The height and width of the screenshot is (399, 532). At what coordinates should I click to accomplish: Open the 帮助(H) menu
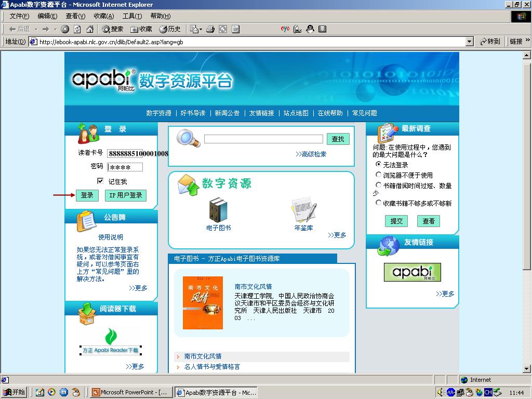pyautogui.click(x=161, y=16)
